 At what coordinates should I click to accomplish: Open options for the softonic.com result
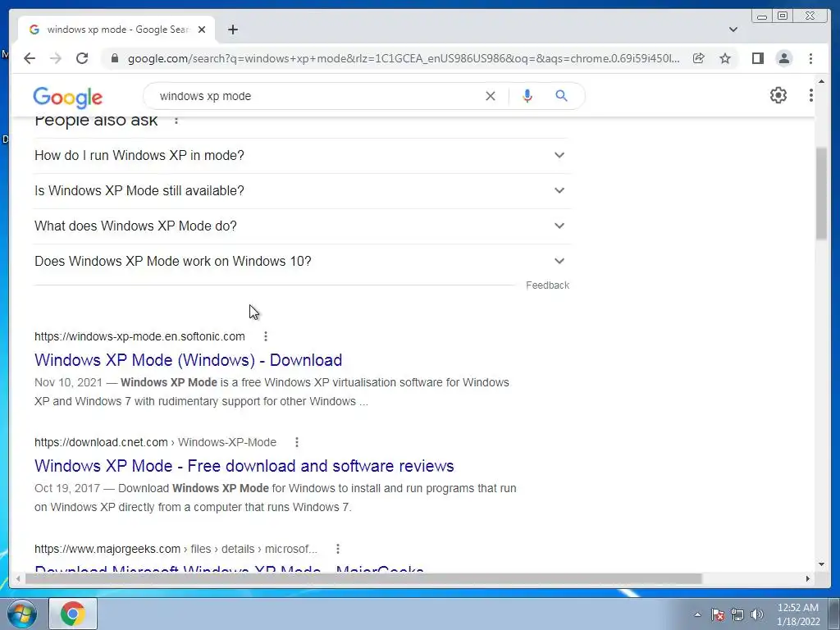266,336
